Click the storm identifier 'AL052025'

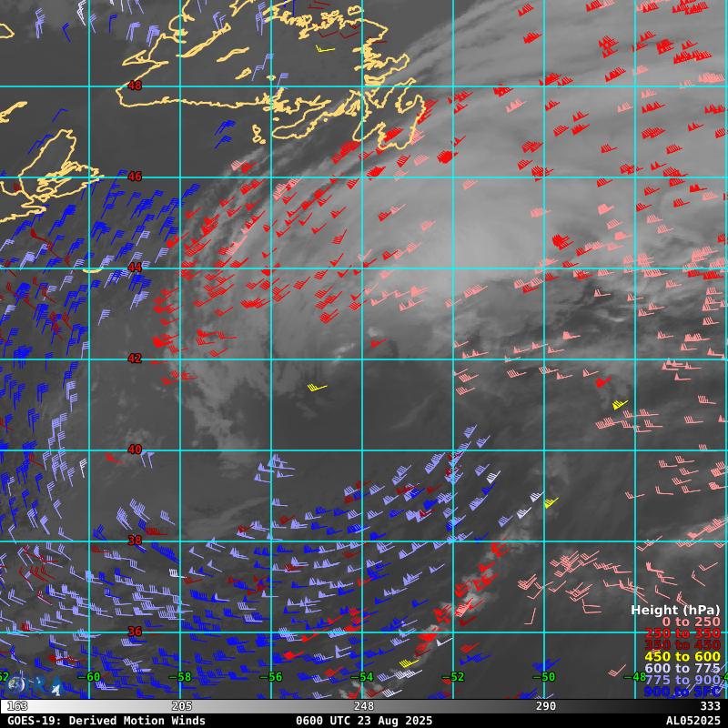point(693,721)
